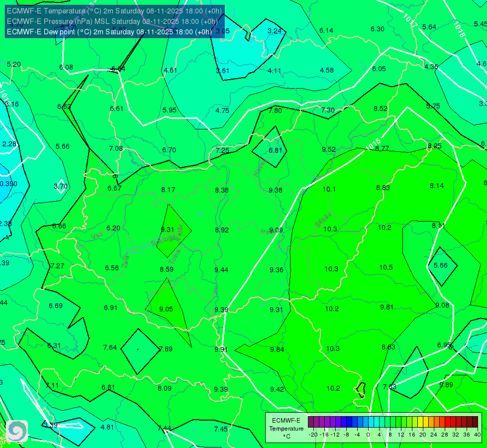
Task: Click the 10.5 temperature value
Action: coord(386,267)
